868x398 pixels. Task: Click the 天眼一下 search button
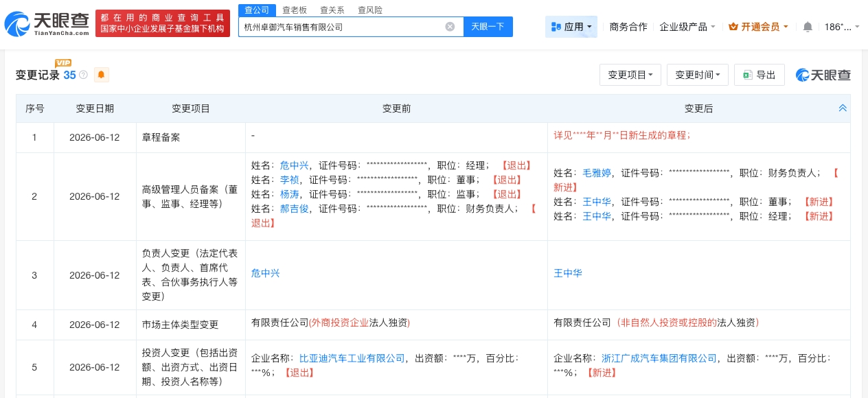coord(488,27)
